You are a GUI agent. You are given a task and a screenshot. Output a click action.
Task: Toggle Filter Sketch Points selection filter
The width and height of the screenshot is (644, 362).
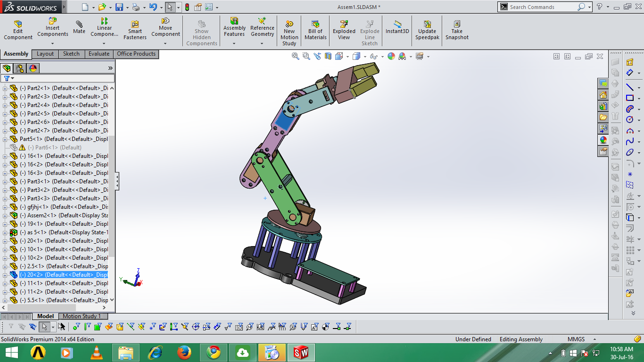[152, 326]
